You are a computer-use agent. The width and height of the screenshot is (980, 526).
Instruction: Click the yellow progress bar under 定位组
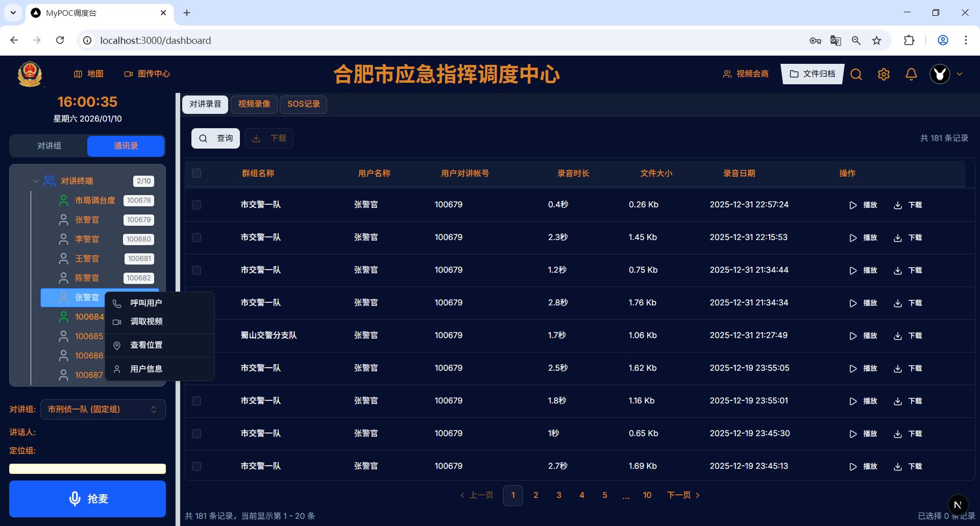[87, 468]
